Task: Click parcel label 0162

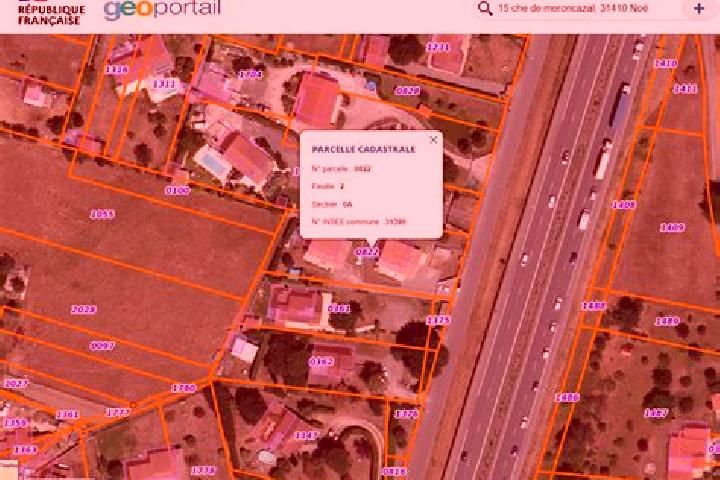Action: point(321,361)
